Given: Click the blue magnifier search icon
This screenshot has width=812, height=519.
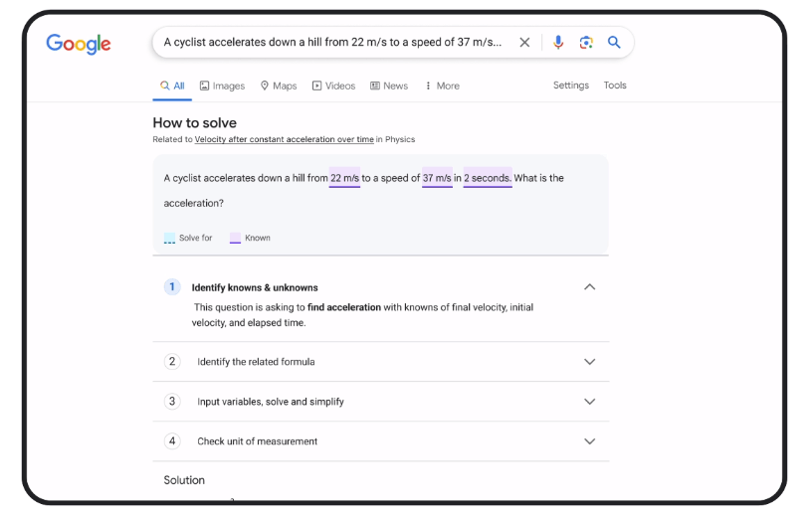Looking at the screenshot, I should (x=614, y=43).
